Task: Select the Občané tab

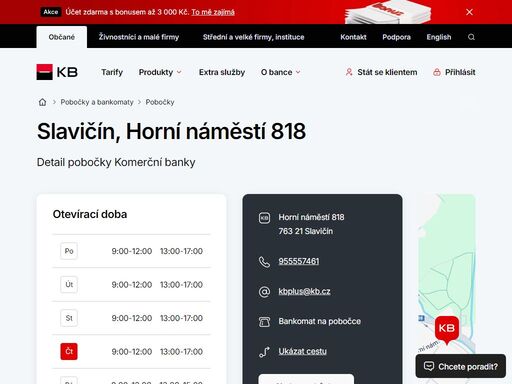Action: [62, 37]
